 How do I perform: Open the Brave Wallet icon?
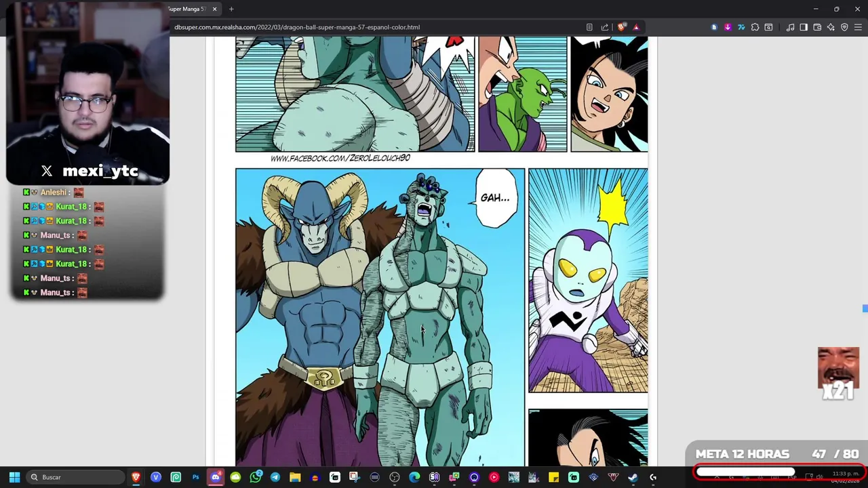(x=817, y=27)
